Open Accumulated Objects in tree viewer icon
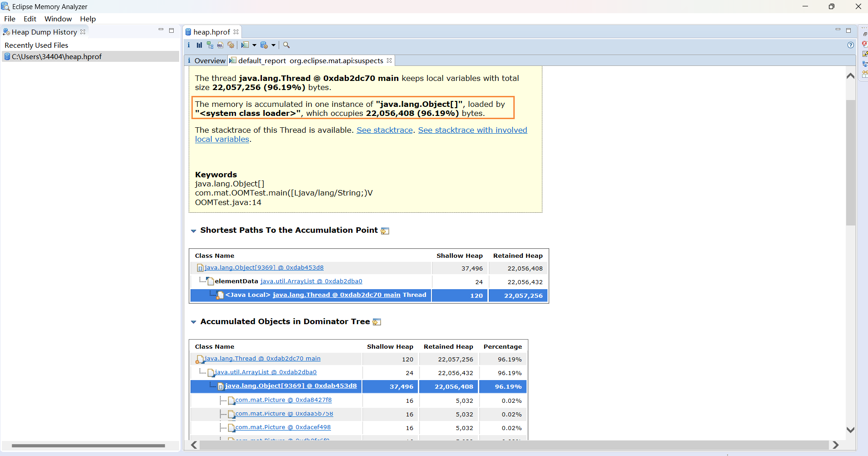Image resolution: width=868 pixels, height=456 pixels. 376,322
